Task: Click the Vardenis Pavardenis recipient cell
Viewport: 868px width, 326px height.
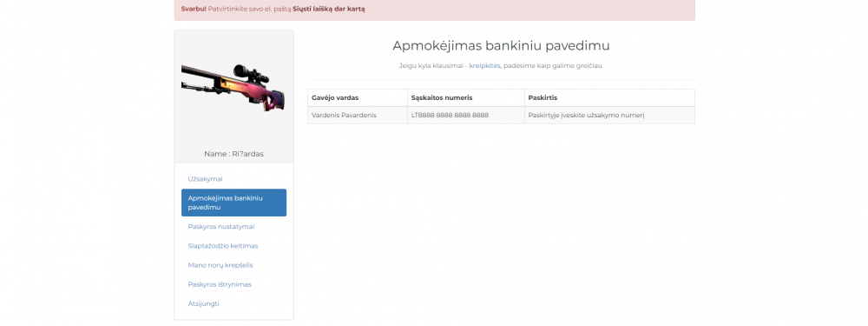Action: coord(358,116)
